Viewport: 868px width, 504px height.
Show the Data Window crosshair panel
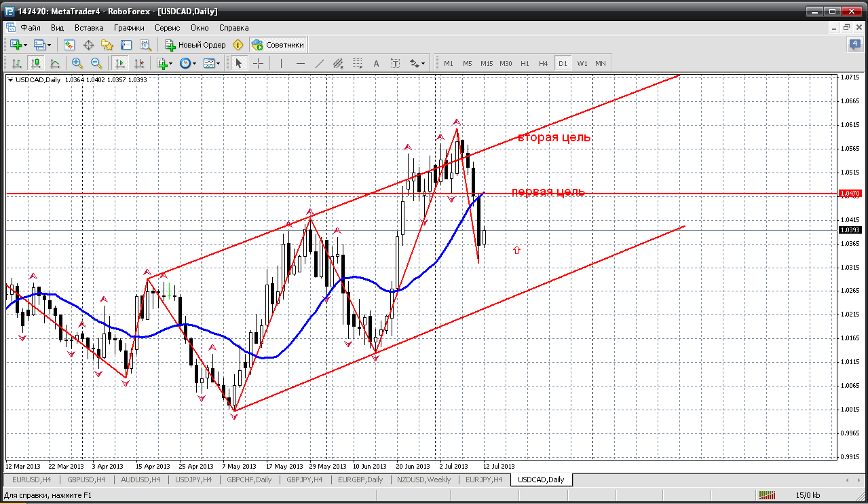click(x=88, y=45)
